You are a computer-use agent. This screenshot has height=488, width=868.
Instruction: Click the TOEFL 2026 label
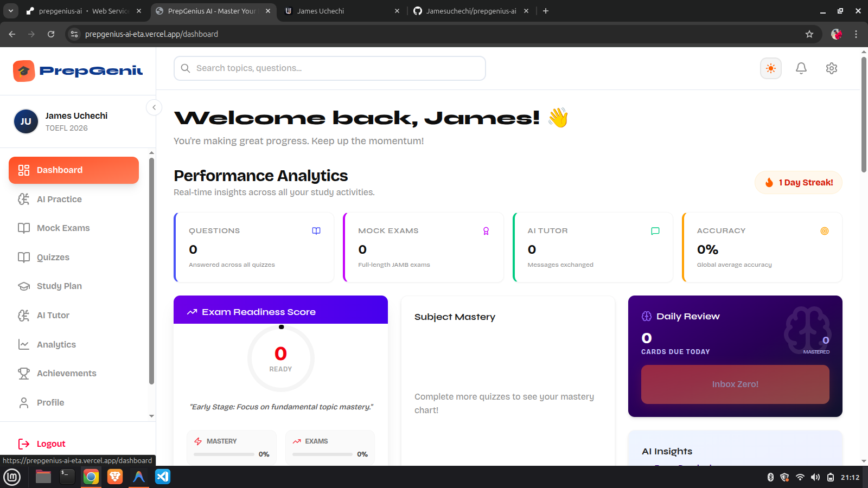tap(66, 128)
